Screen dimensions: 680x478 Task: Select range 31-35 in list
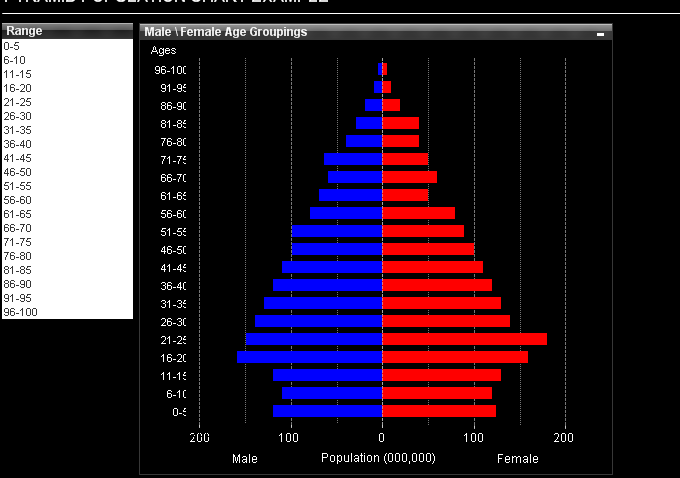(x=67, y=130)
